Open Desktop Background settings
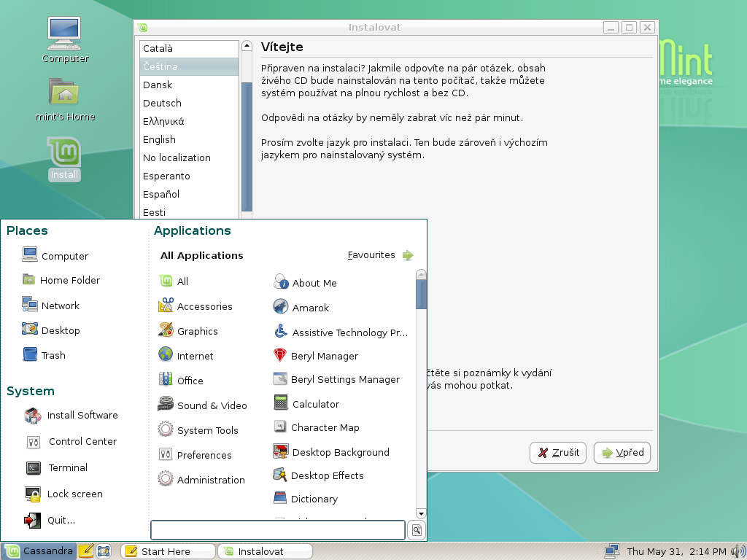The height and width of the screenshot is (560, 747). [331, 452]
